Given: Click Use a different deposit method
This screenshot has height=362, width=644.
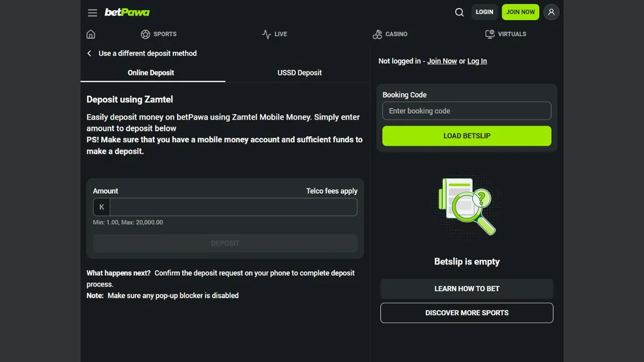Looking at the screenshot, I should (148, 54).
